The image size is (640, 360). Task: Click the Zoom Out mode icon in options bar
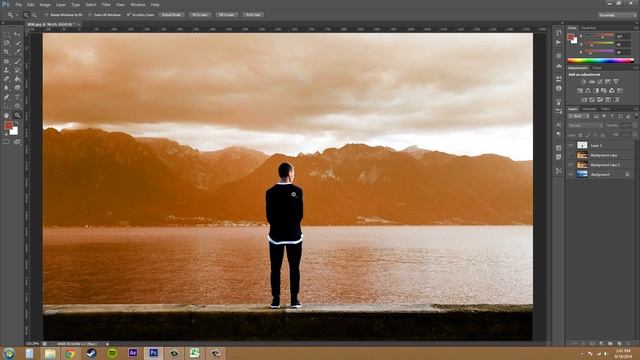click(x=34, y=15)
